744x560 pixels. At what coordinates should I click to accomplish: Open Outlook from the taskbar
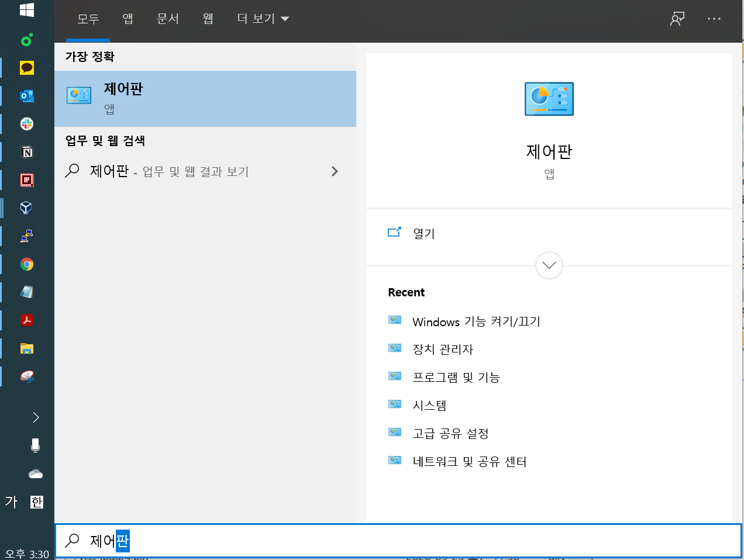tap(27, 96)
